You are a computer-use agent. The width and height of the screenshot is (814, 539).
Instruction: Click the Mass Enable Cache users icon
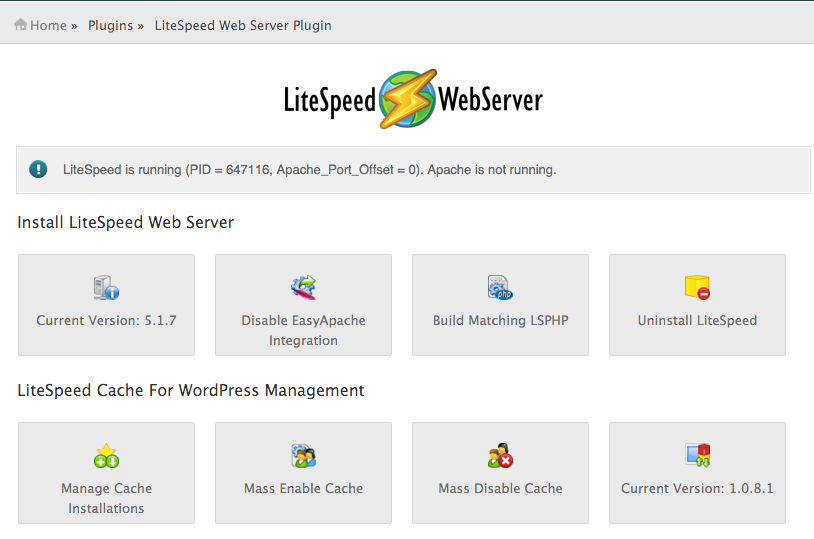click(x=303, y=455)
